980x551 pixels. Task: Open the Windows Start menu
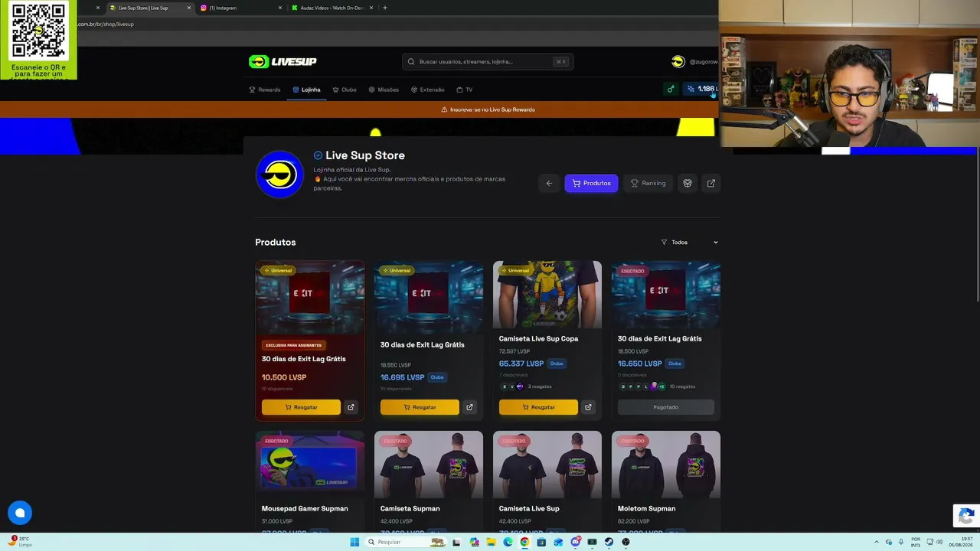point(354,542)
